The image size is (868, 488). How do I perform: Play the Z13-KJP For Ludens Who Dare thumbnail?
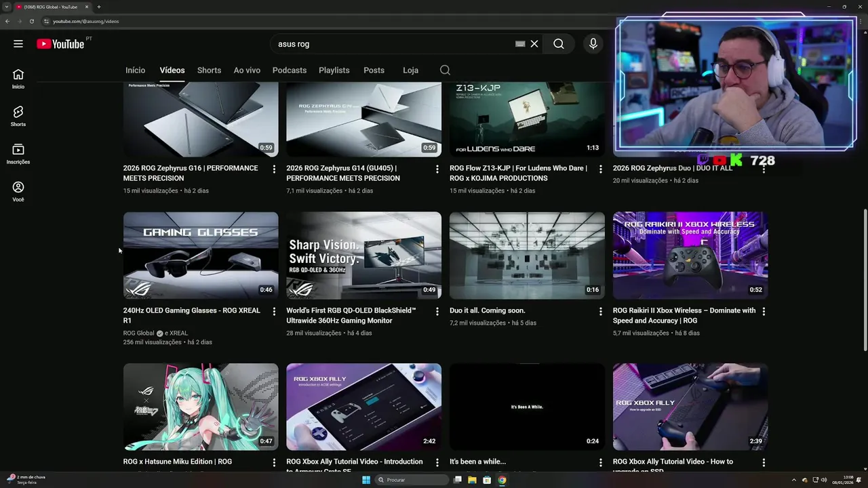[527, 119]
